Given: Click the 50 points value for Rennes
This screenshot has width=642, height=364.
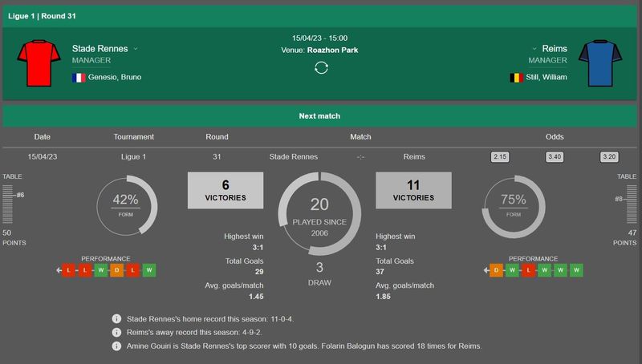Looking at the screenshot, I should [x=7, y=233].
